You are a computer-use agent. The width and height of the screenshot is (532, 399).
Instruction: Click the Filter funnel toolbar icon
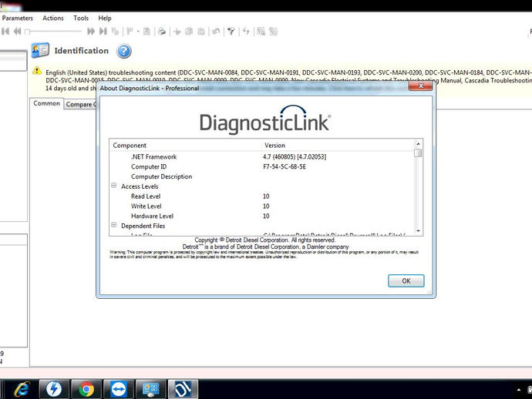tap(231, 32)
